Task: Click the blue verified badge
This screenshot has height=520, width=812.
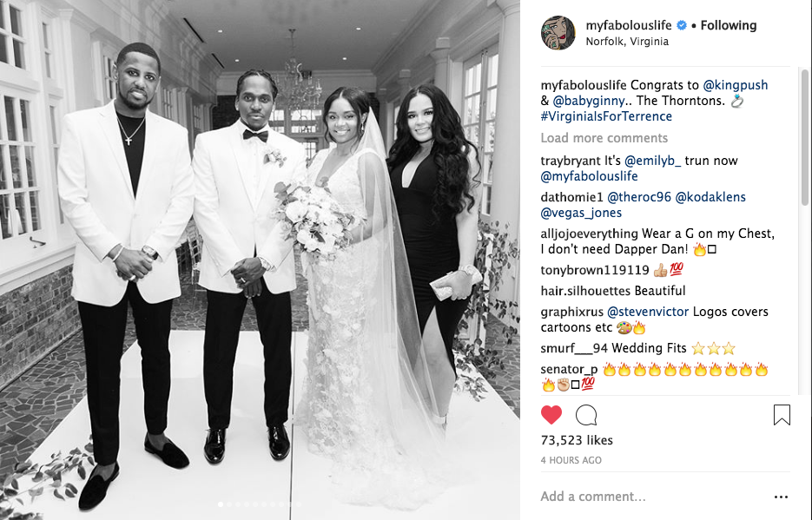Action: (682, 25)
